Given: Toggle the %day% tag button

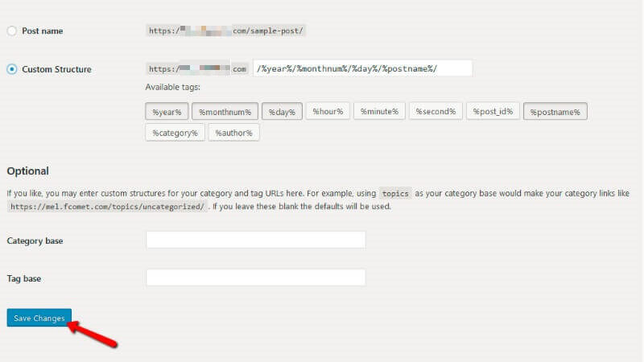Looking at the screenshot, I should [x=283, y=112].
